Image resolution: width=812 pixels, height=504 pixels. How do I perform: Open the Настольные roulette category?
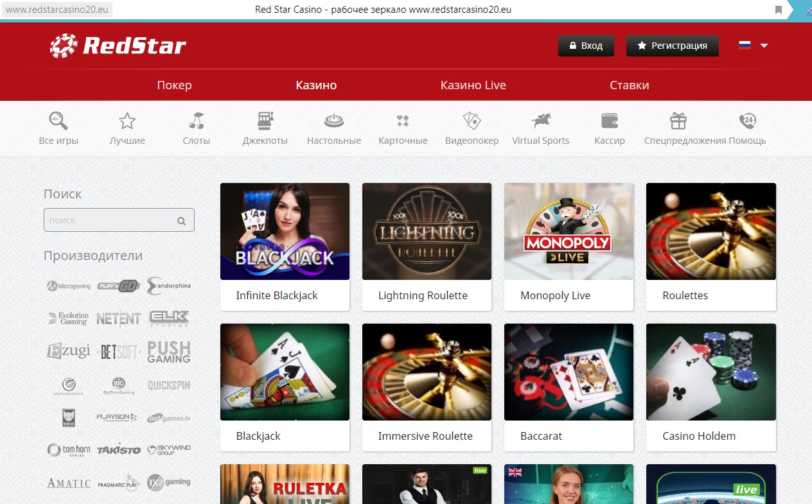[334, 121]
